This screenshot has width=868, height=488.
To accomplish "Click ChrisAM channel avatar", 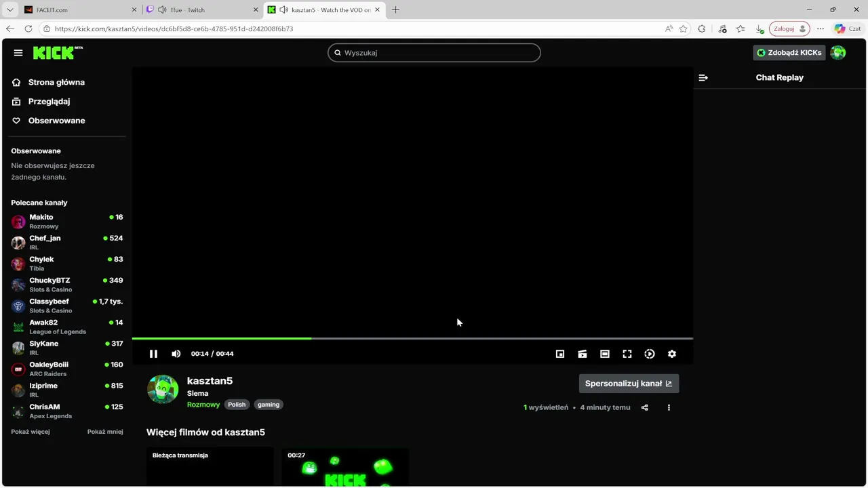I will (x=18, y=411).
